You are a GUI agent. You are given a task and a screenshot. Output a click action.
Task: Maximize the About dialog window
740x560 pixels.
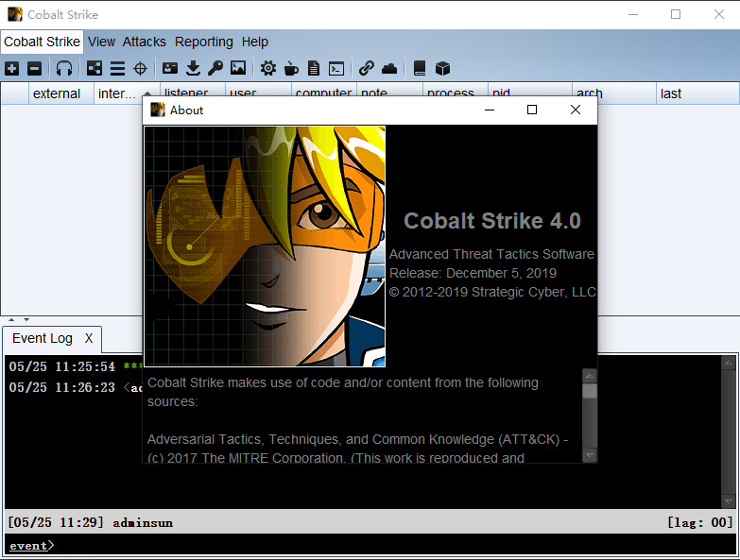[532, 110]
